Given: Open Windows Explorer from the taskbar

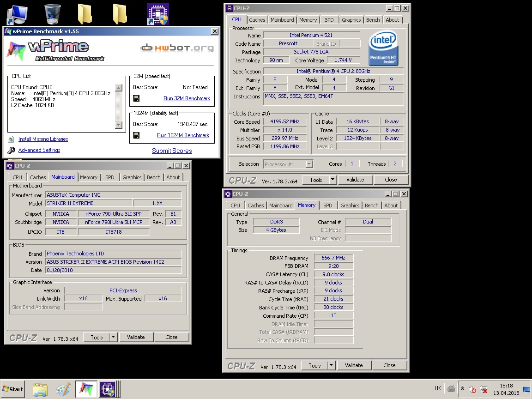Looking at the screenshot, I should pyautogui.click(x=40, y=389).
